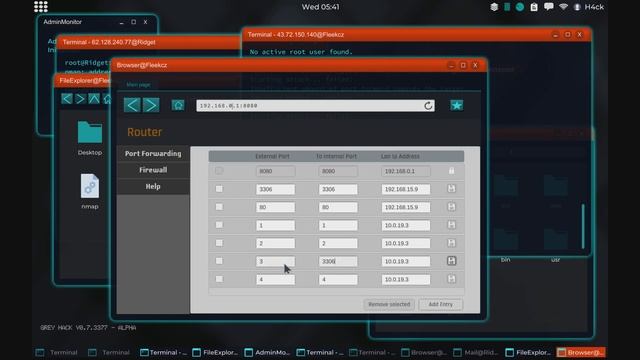Click scrollbar in background terminal window

pyautogui.click(x=583, y=226)
